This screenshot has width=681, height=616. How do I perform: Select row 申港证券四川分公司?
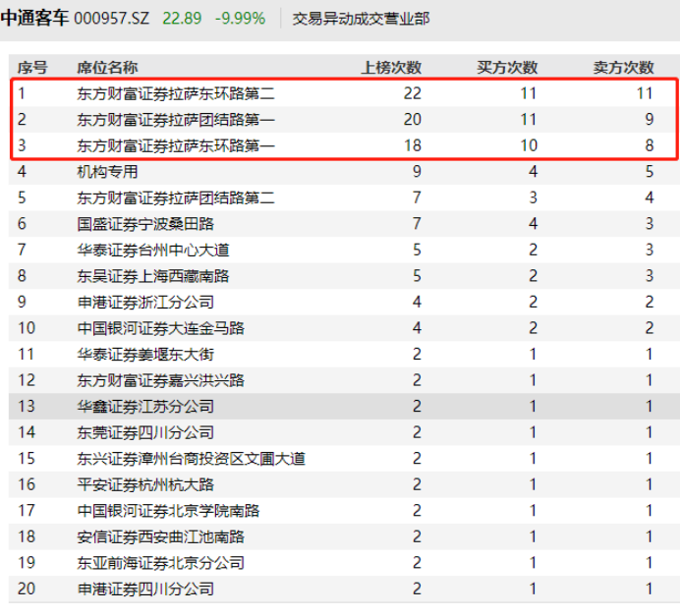click(344, 588)
